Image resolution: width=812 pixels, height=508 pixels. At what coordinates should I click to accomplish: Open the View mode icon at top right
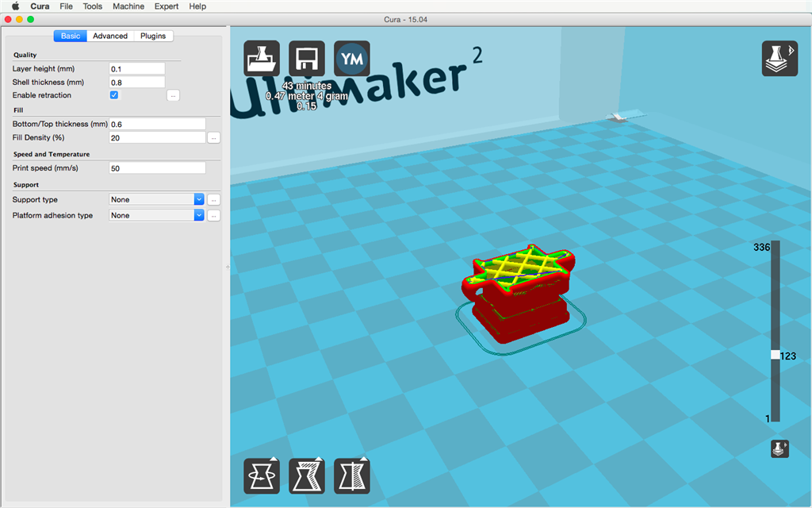point(779,59)
